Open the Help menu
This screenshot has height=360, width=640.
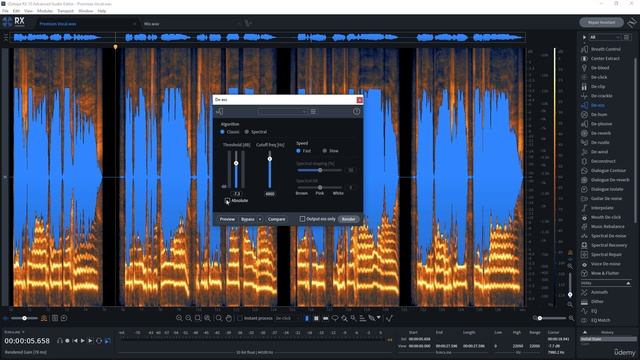point(102,11)
